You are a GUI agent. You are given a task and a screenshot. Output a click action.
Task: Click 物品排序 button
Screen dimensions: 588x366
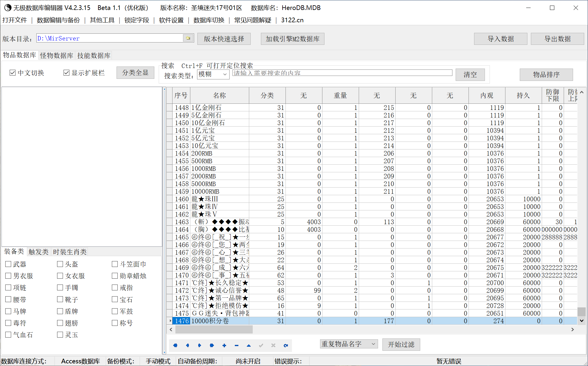(x=546, y=74)
